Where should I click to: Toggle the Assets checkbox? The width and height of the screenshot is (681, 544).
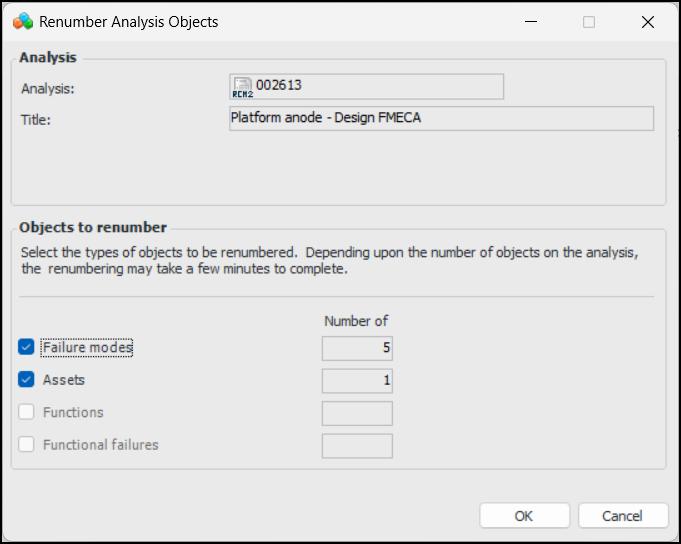[27, 380]
